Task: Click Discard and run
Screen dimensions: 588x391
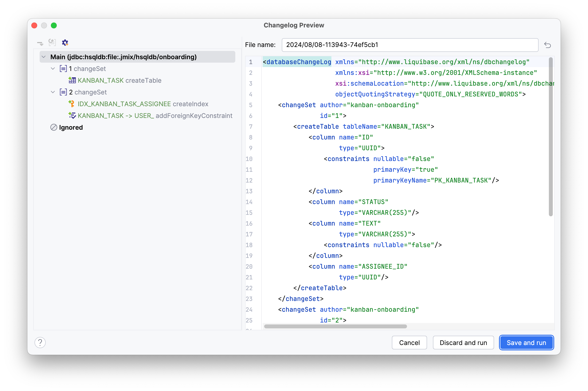Action: [x=463, y=342]
